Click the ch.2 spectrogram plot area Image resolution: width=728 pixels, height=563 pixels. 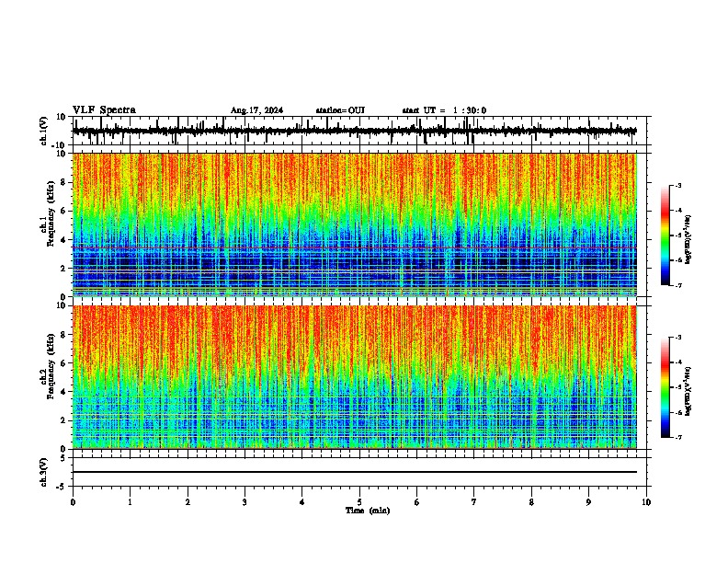click(x=355, y=377)
